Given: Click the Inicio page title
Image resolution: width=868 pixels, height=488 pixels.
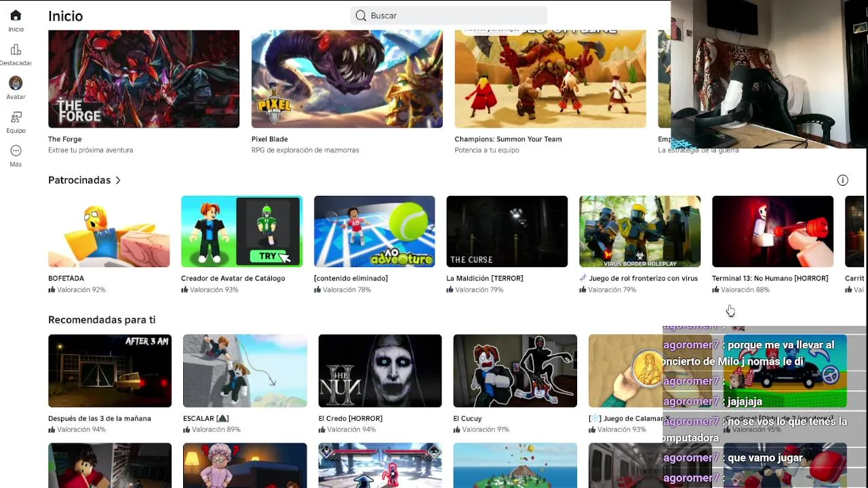Looking at the screenshot, I should pyautogui.click(x=66, y=16).
